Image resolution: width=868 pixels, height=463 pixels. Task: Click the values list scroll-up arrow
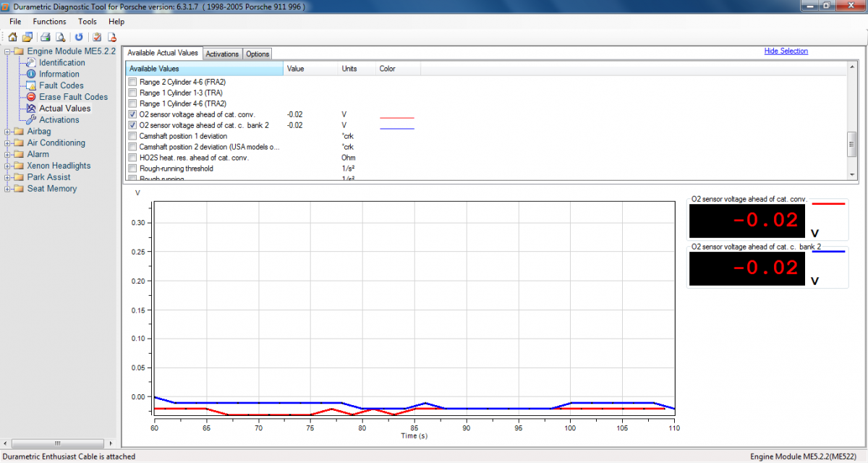pyautogui.click(x=851, y=68)
